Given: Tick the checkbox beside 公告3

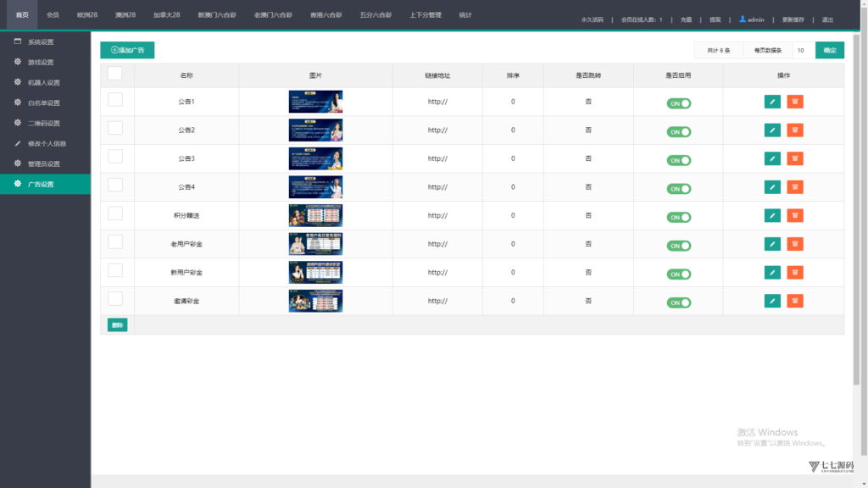Looking at the screenshot, I should pos(115,157).
